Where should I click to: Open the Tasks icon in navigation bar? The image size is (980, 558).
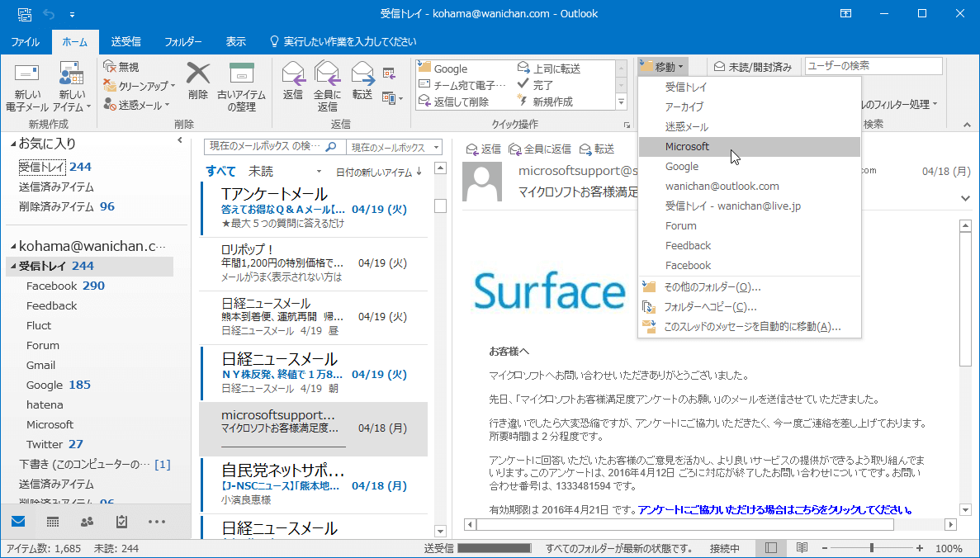pyautogui.click(x=121, y=522)
